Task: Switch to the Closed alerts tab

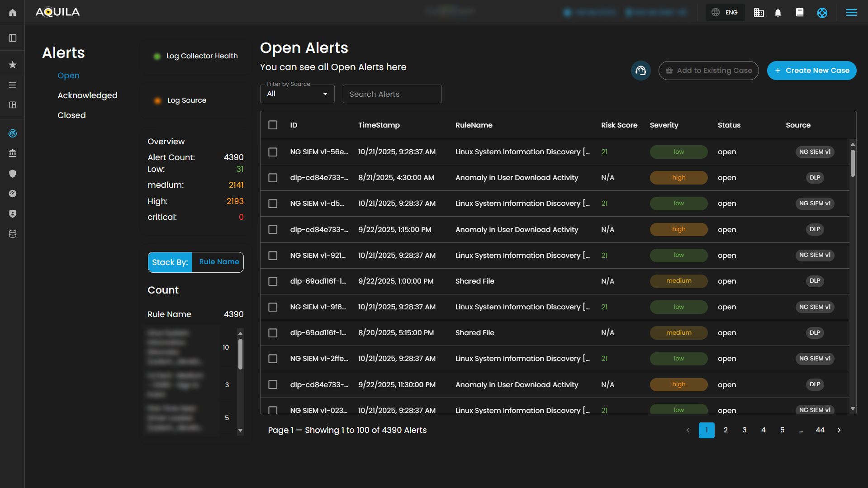Action: point(71,115)
